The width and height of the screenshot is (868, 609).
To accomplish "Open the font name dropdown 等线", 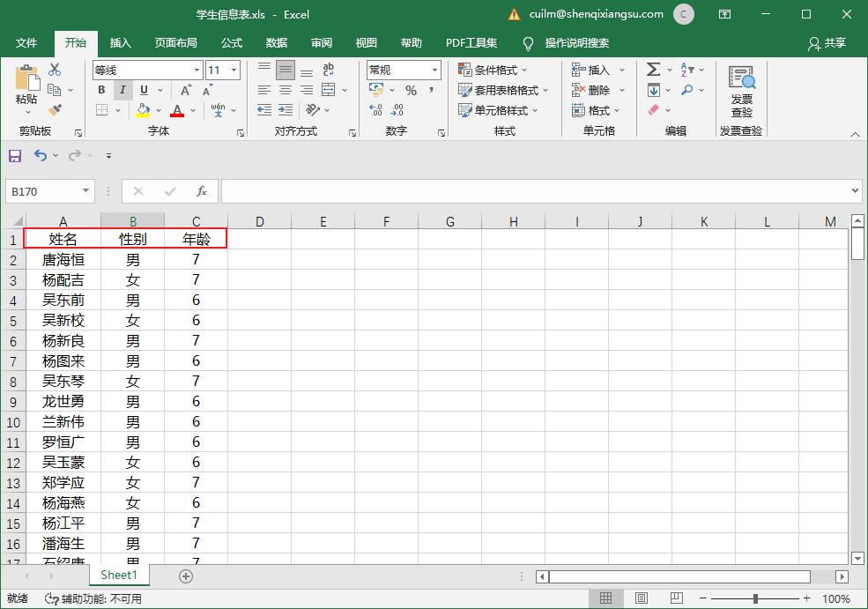I will [x=148, y=70].
